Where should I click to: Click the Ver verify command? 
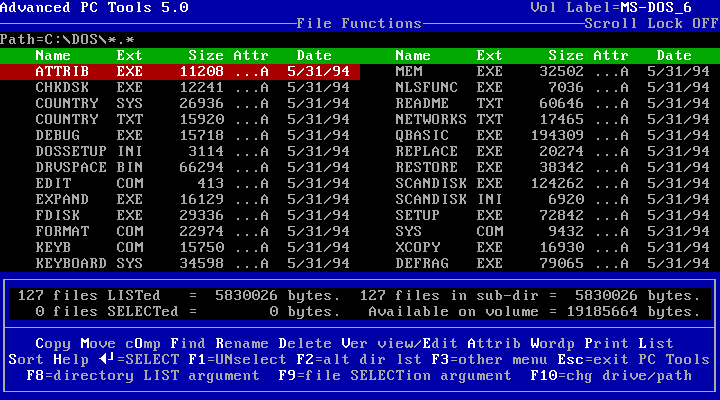354,344
